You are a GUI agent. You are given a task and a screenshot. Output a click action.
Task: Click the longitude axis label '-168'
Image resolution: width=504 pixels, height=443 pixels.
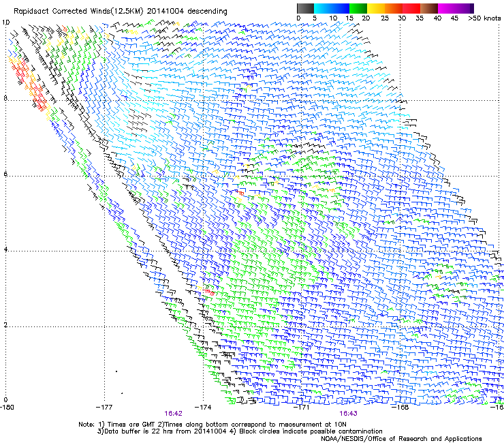click(x=400, y=408)
